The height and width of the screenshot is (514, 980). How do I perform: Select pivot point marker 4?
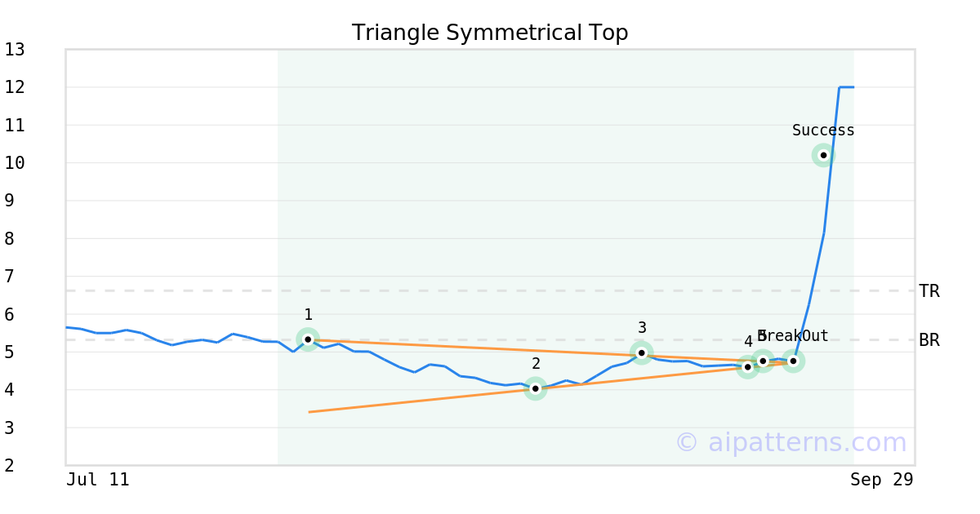click(x=747, y=367)
